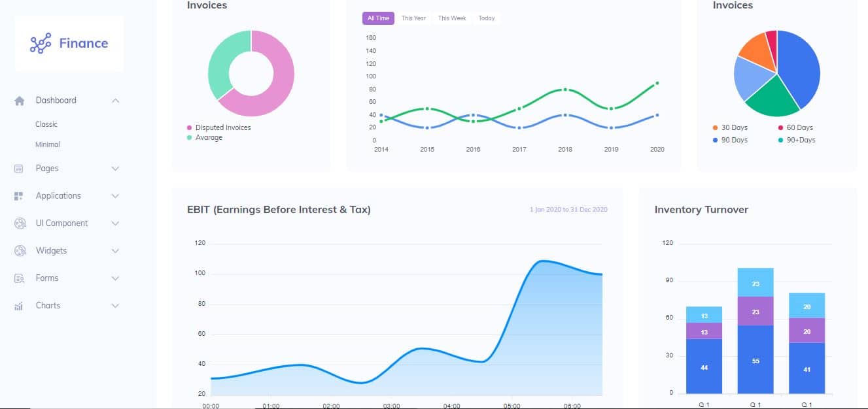Click the 1 Jan 2020 date range link

[x=566, y=209]
